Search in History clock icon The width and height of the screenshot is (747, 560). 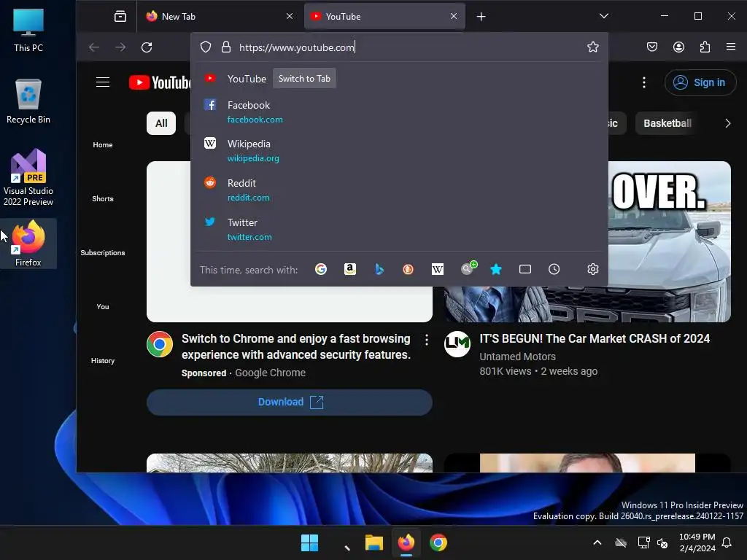(554, 270)
